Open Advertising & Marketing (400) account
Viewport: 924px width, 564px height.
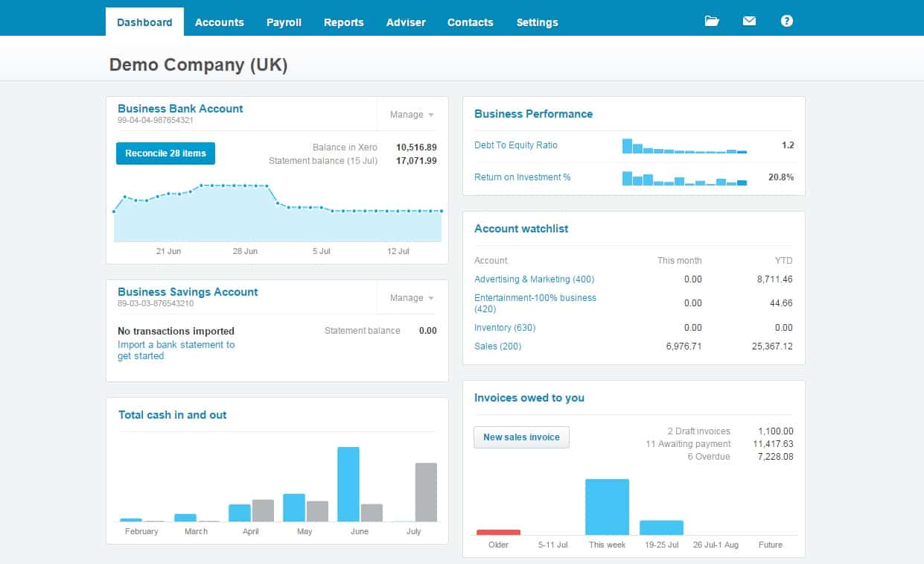pyautogui.click(x=535, y=279)
